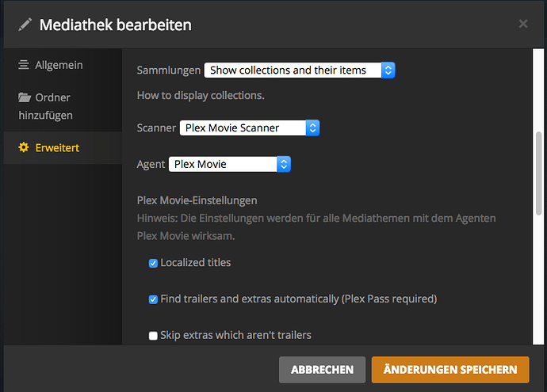Viewport: 547px width, 392px height.
Task: Uncheck the Localized titles checkbox
Action: 153,263
